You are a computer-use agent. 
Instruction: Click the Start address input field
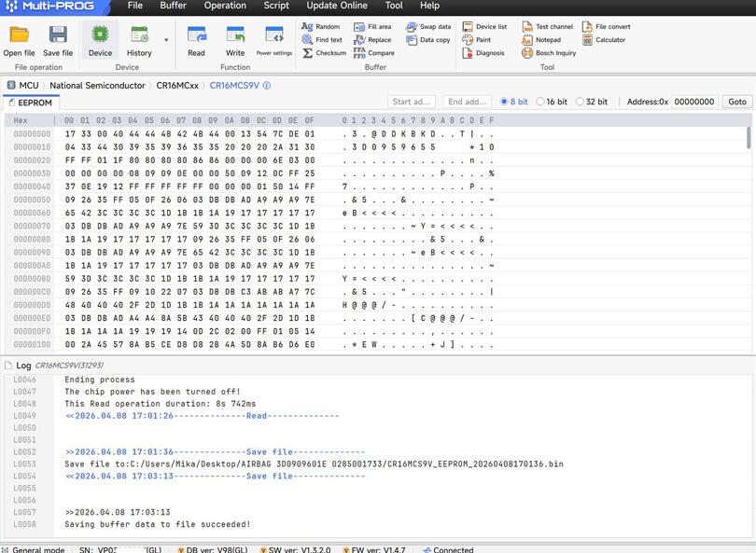(411, 102)
